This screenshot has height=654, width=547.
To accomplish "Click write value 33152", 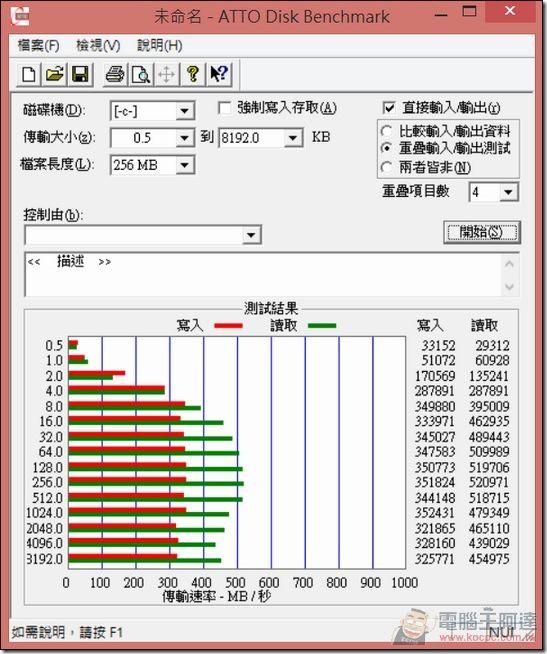I will click(x=438, y=345).
